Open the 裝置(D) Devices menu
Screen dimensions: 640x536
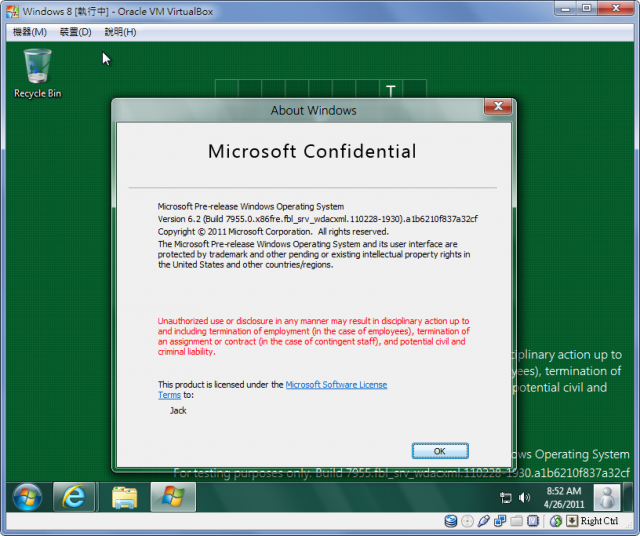point(76,32)
